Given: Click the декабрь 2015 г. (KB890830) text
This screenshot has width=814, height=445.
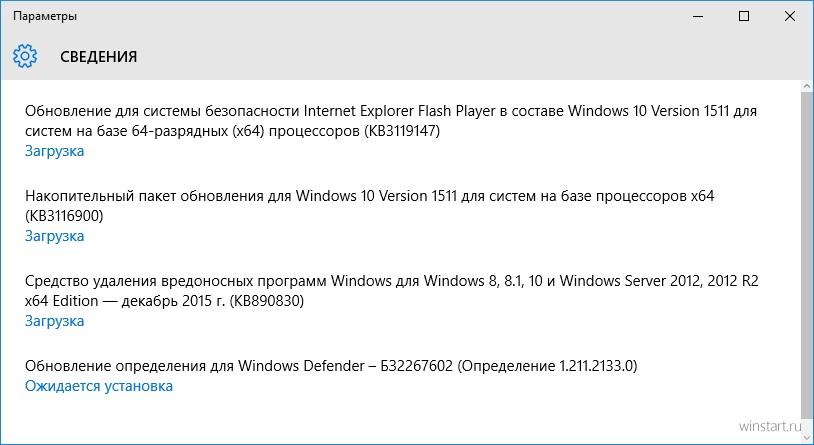Looking at the screenshot, I should (212, 301).
